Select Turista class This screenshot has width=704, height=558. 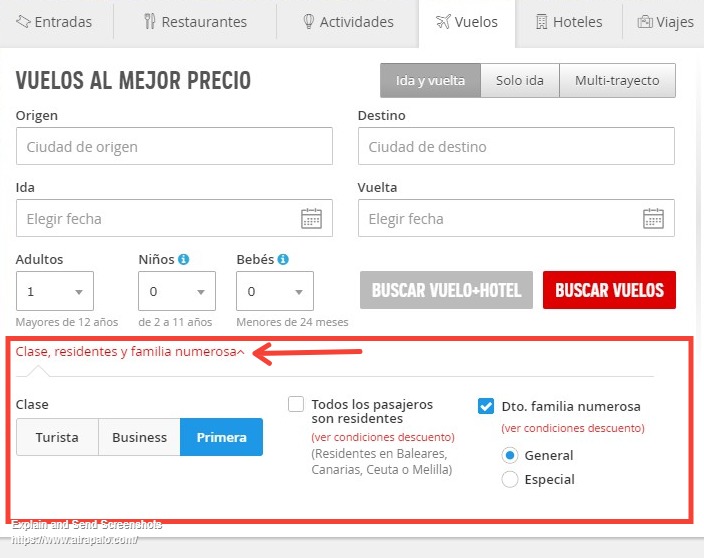pos(57,437)
